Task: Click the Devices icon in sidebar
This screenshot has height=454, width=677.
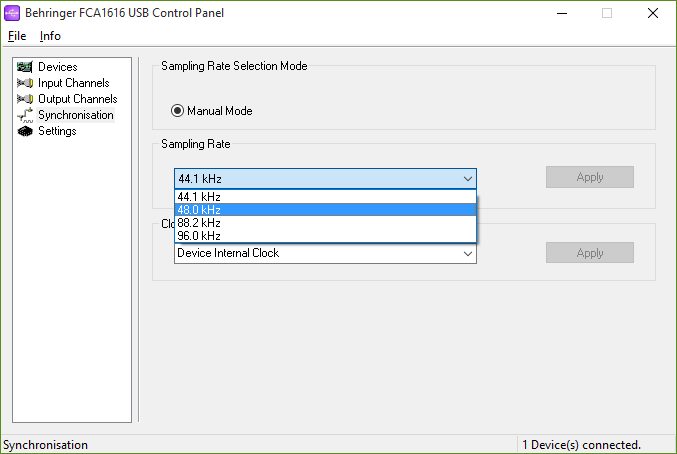Action: [25, 67]
